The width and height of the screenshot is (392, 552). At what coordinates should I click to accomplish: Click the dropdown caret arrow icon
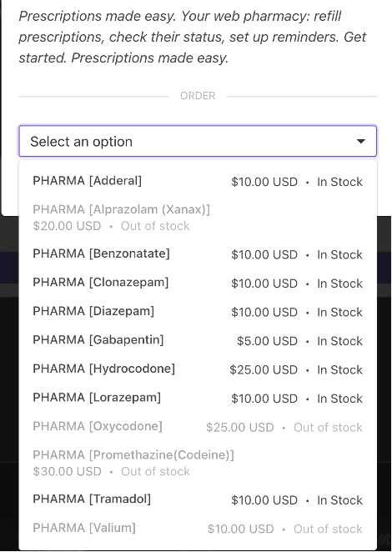(x=360, y=141)
